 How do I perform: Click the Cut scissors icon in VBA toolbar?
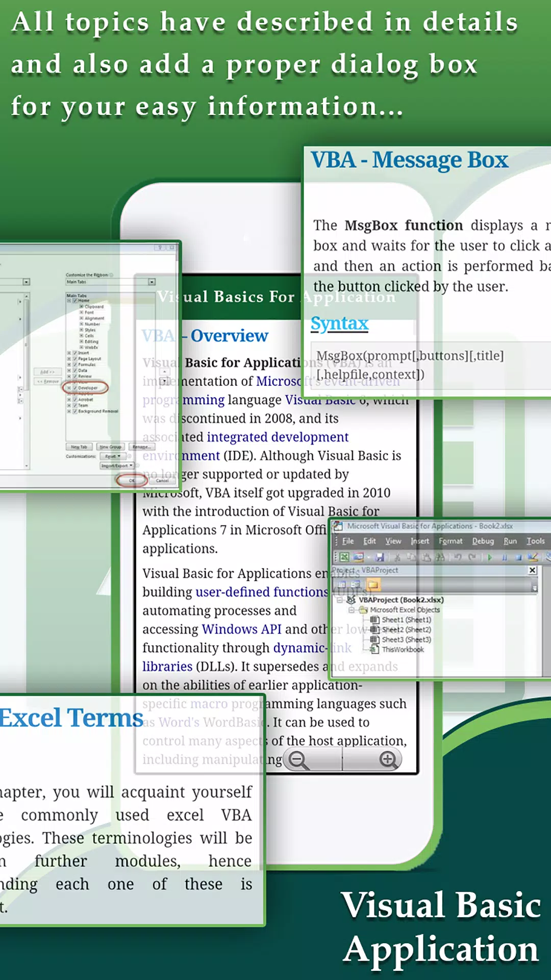coord(397,557)
